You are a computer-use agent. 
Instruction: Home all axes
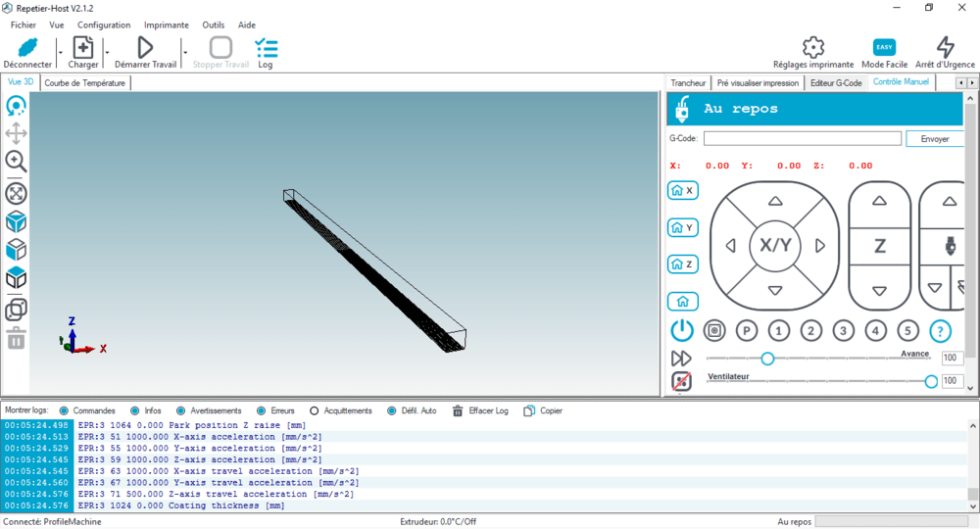click(682, 302)
